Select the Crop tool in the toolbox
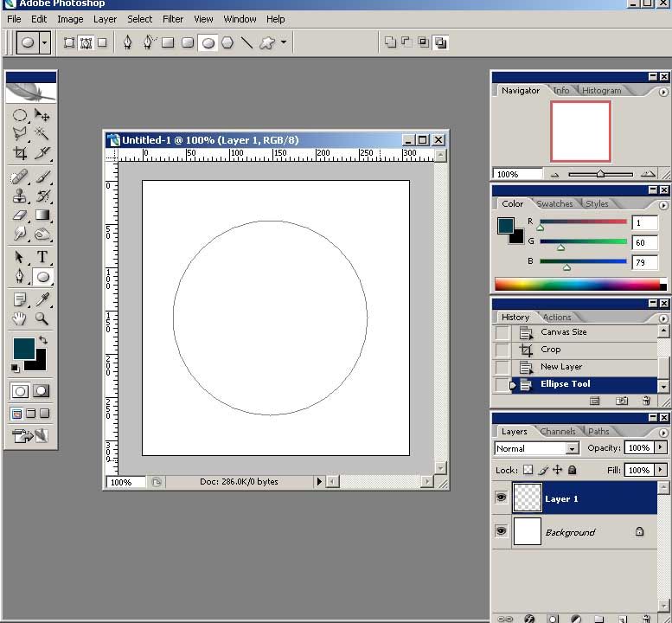The image size is (672, 623). point(19,153)
